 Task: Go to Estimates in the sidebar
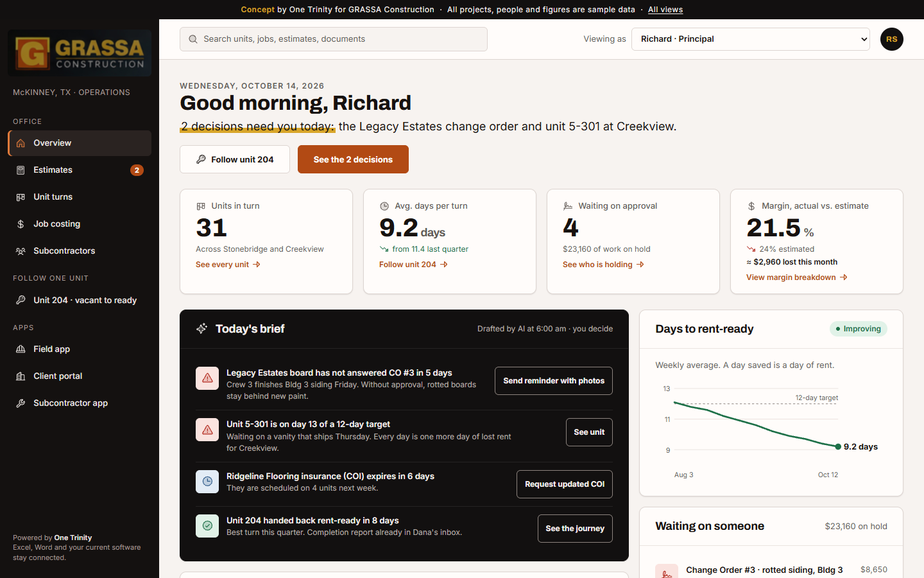click(80, 170)
